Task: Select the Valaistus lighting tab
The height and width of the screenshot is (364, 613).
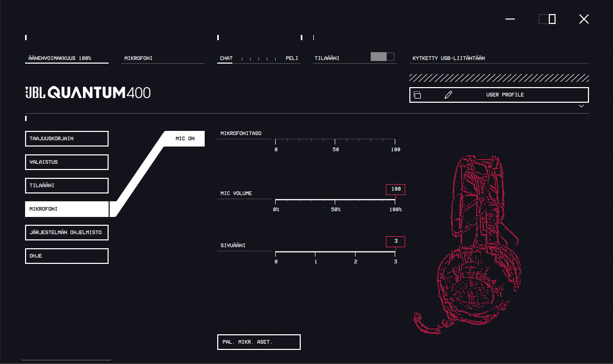Action: tap(67, 162)
